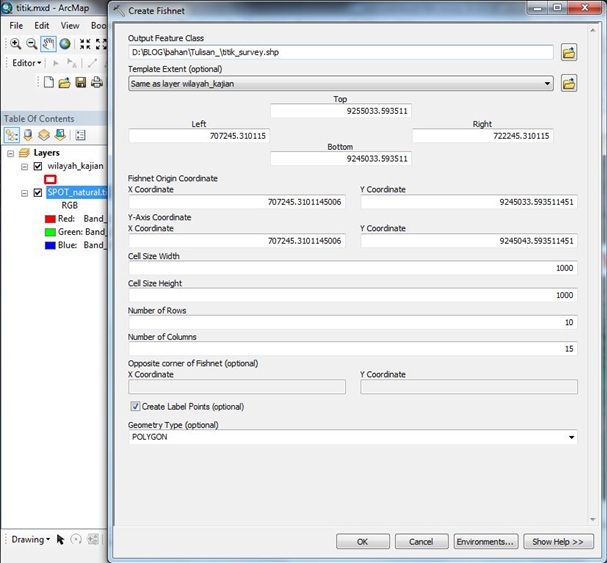Select the Zoom Out tool in ArcMap
Viewport: 607px width, 563px height.
(x=32, y=44)
